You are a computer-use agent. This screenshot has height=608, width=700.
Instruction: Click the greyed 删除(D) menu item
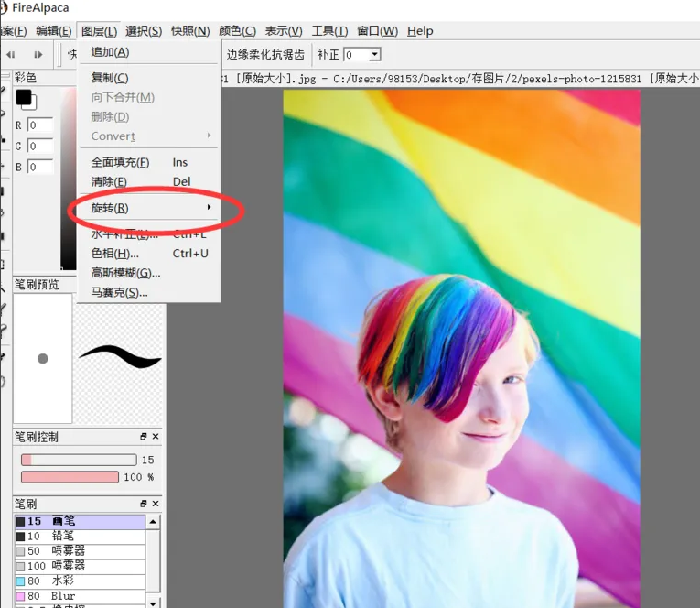149,117
